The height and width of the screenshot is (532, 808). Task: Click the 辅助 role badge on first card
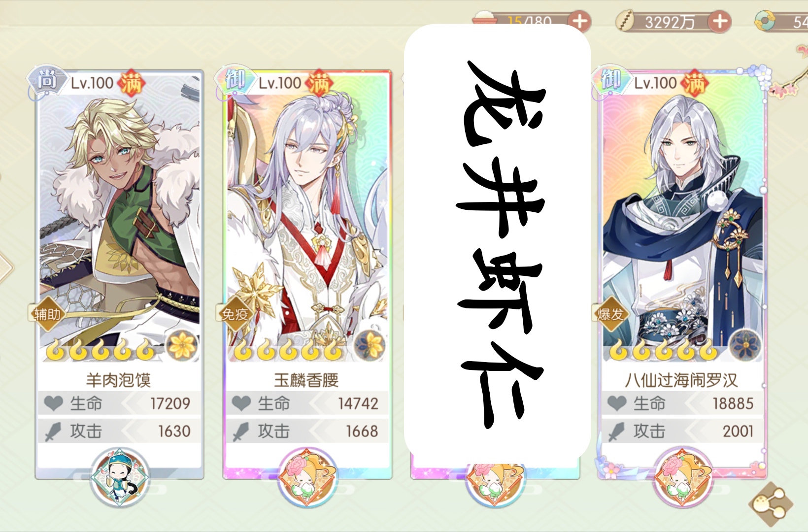click(47, 314)
